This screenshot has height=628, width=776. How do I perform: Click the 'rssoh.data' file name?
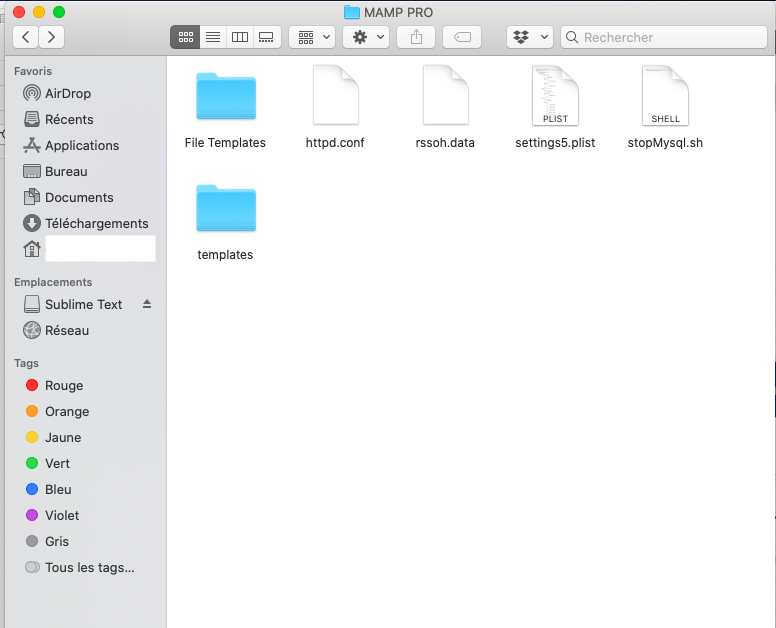[445, 143]
